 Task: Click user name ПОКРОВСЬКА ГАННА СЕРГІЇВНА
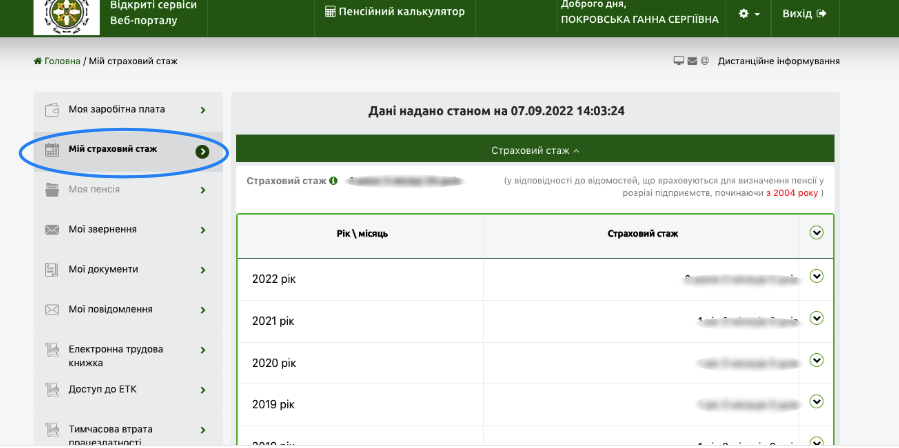point(639,20)
